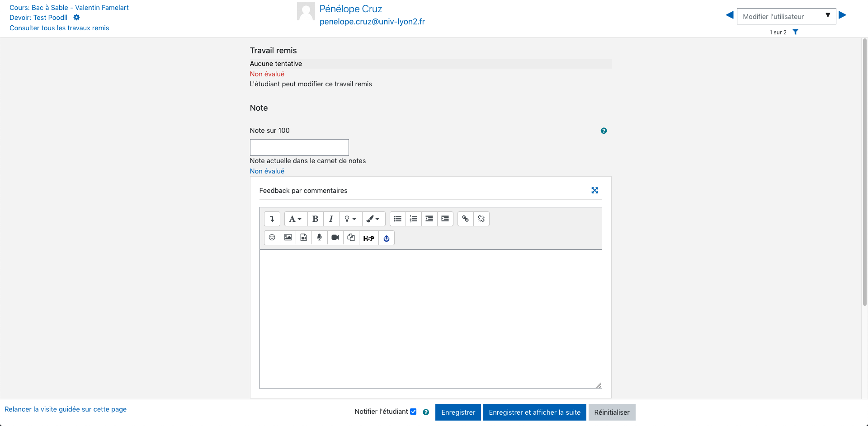Apply italic formatting in the feedback editor
Screen dimensions: 868x426
(331, 219)
